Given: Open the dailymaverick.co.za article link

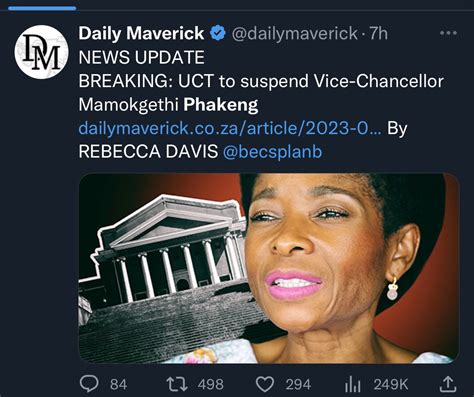Looking at the screenshot, I should 230,128.
